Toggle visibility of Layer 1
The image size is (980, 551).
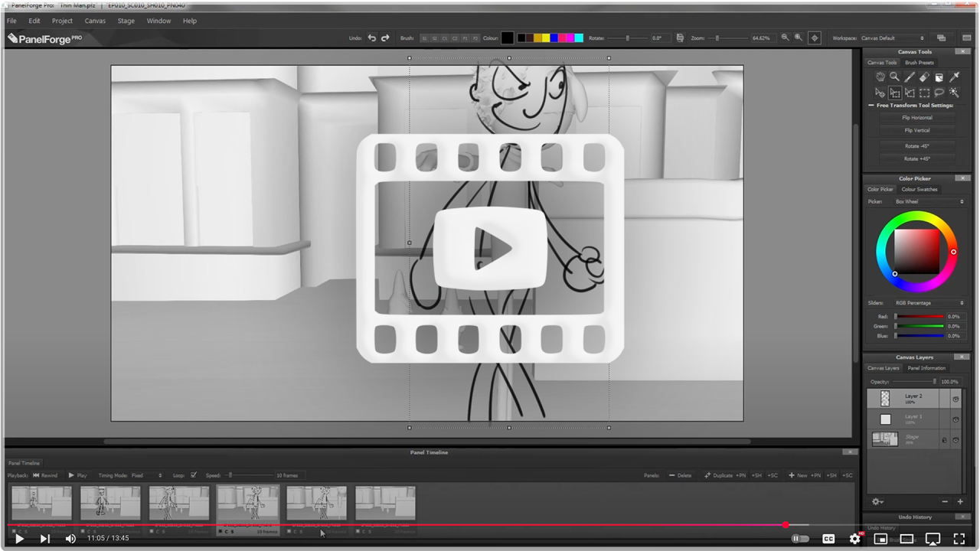(955, 419)
